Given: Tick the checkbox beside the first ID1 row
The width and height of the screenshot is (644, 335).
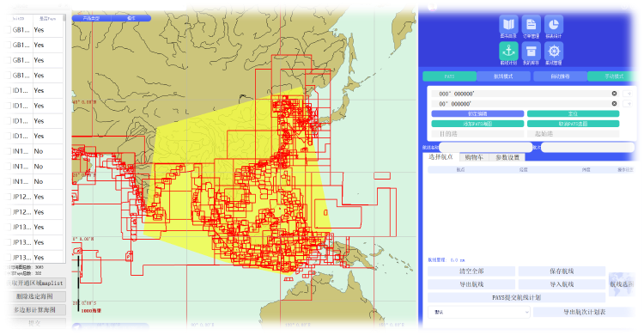Looking at the screenshot, I should [9, 90].
